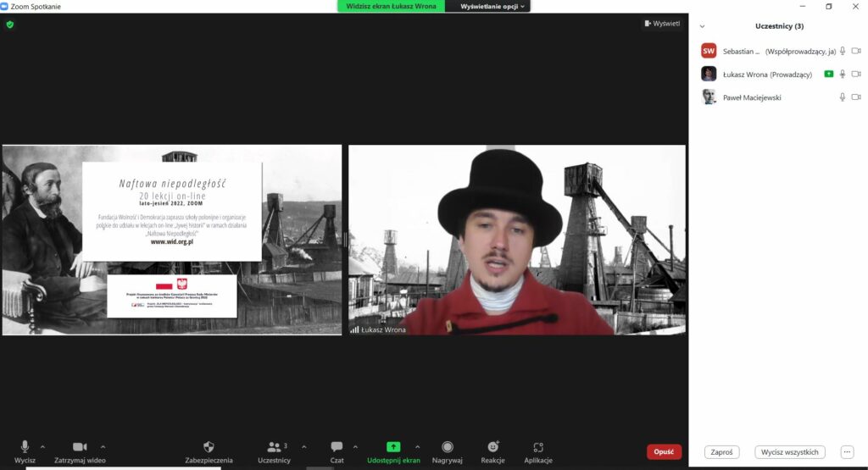Click the Uczestnicy people icon in toolbar
Image resolution: width=868 pixels, height=470 pixels.
(274, 447)
